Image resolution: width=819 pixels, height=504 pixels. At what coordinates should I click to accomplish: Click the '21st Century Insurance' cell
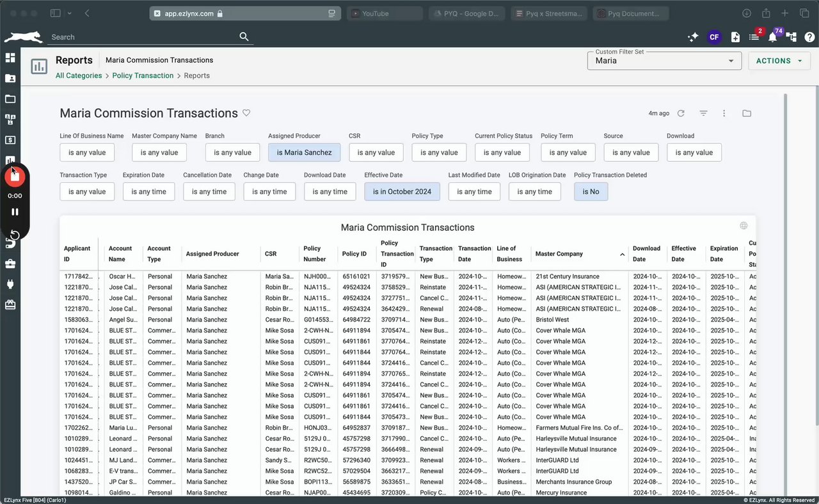coord(568,276)
